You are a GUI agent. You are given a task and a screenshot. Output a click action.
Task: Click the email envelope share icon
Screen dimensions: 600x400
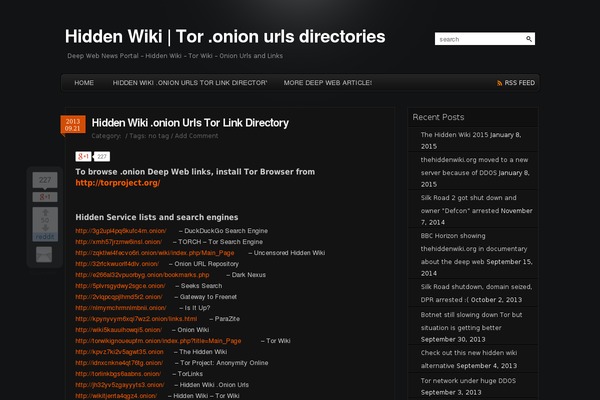(44, 255)
